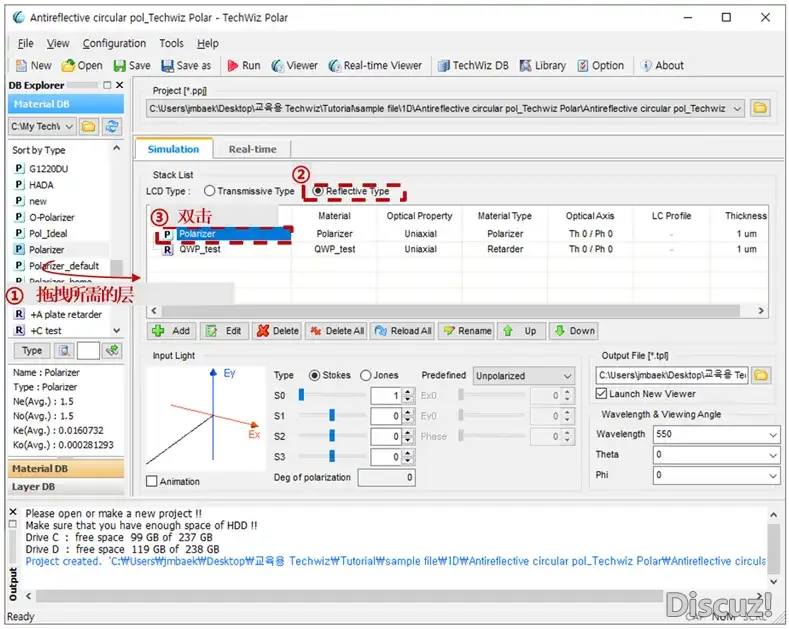Open the File menu
789x629 pixels.
(x=25, y=44)
